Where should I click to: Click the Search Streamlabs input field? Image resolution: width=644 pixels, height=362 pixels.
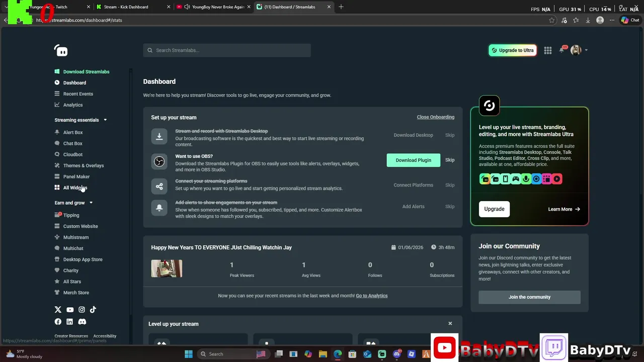227,50
